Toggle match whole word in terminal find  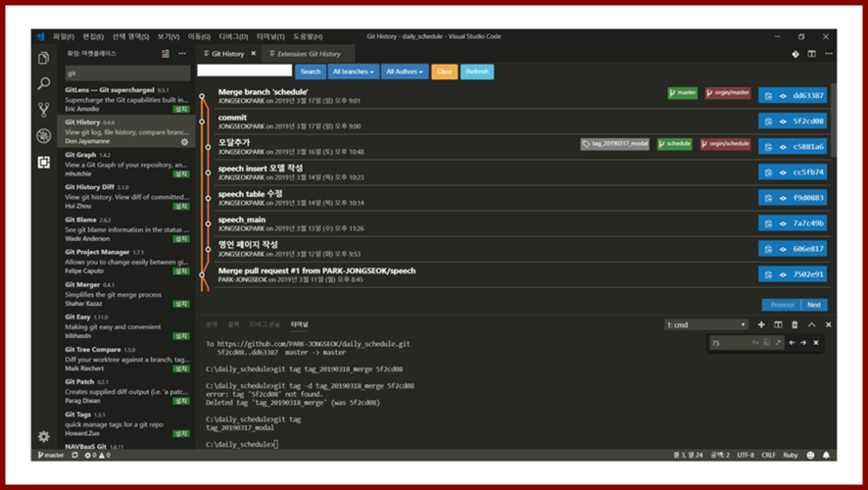coord(767,343)
